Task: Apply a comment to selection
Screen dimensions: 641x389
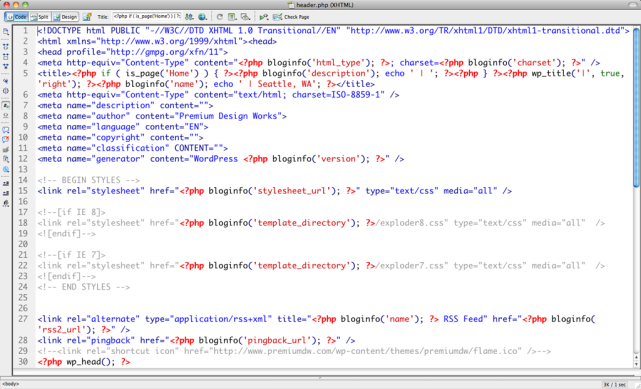Action: (6, 130)
